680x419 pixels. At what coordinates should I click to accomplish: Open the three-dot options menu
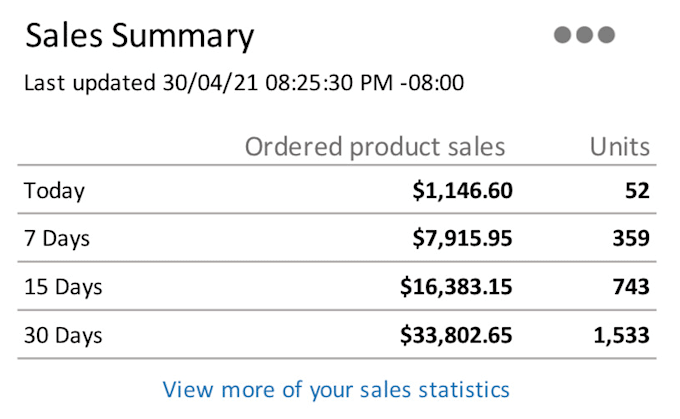[584, 35]
